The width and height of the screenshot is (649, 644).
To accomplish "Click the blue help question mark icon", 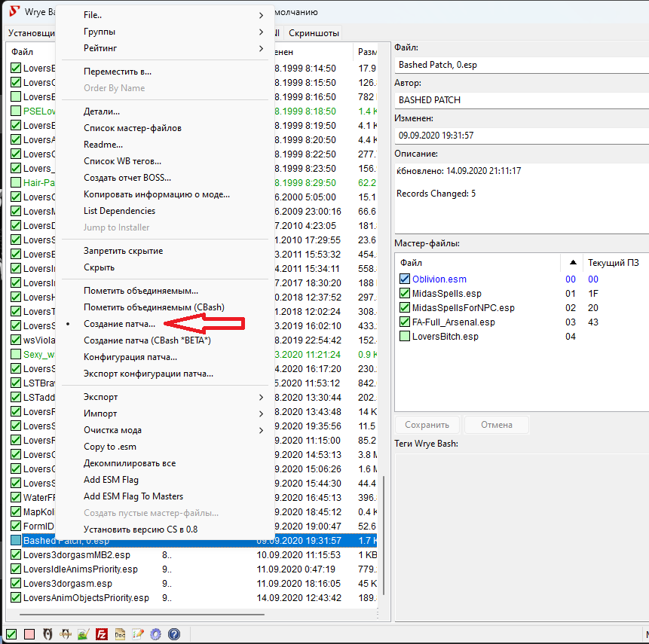I will click(x=174, y=634).
